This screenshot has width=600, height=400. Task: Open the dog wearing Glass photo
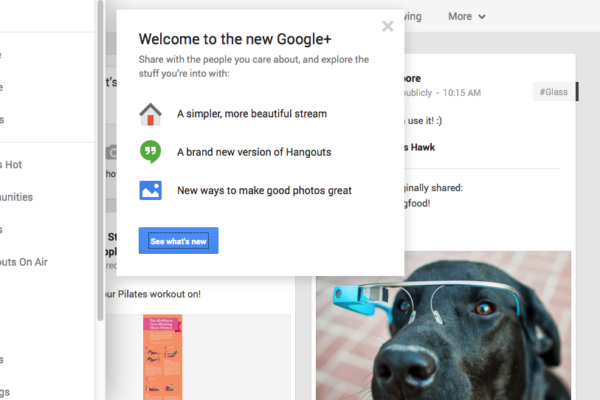click(x=443, y=325)
